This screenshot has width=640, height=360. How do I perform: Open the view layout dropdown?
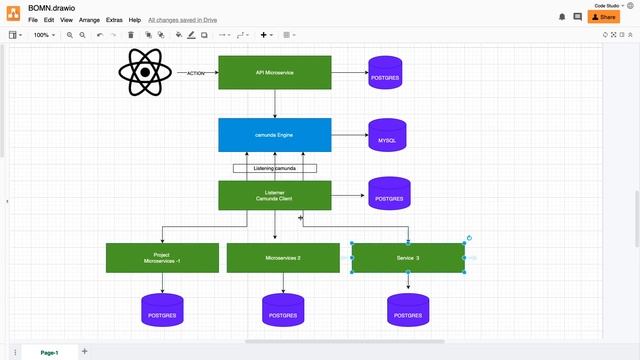pyautogui.click(x=16, y=35)
